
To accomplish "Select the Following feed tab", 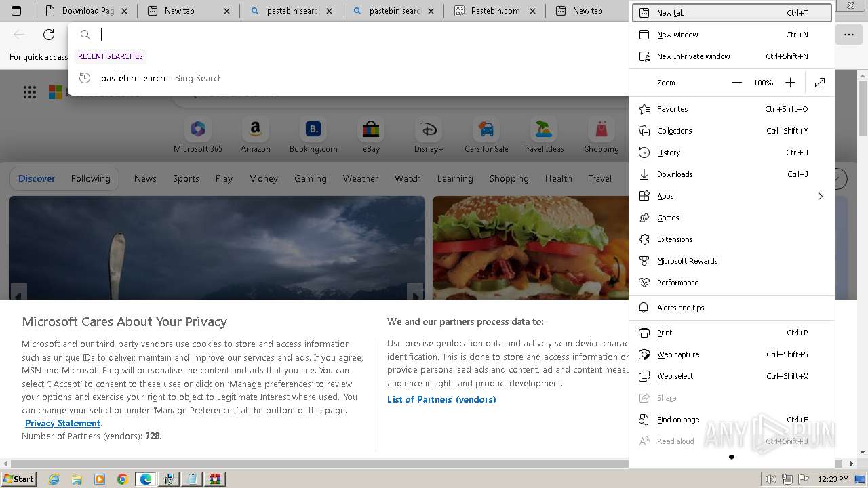I will [90, 178].
